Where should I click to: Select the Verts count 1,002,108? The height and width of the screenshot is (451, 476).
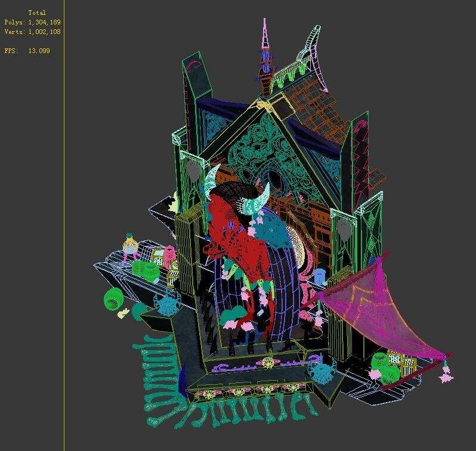click(x=45, y=32)
